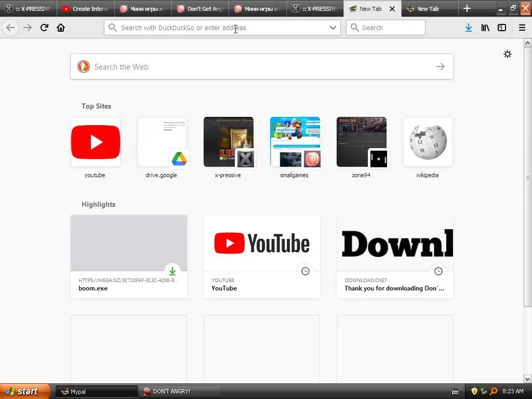Click magnifier icon in small Search box
The width and height of the screenshot is (532, 399).
click(x=354, y=28)
